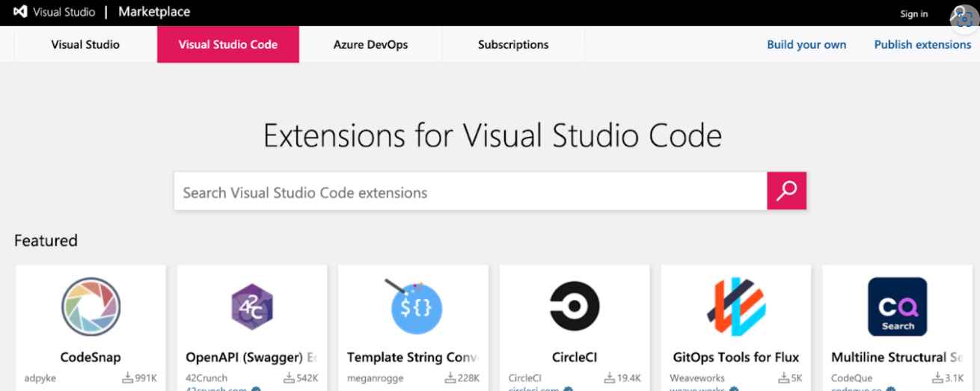Click the publisher name CodeQue
This screenshot has width=980, height=391.
(x=851, y=378)
